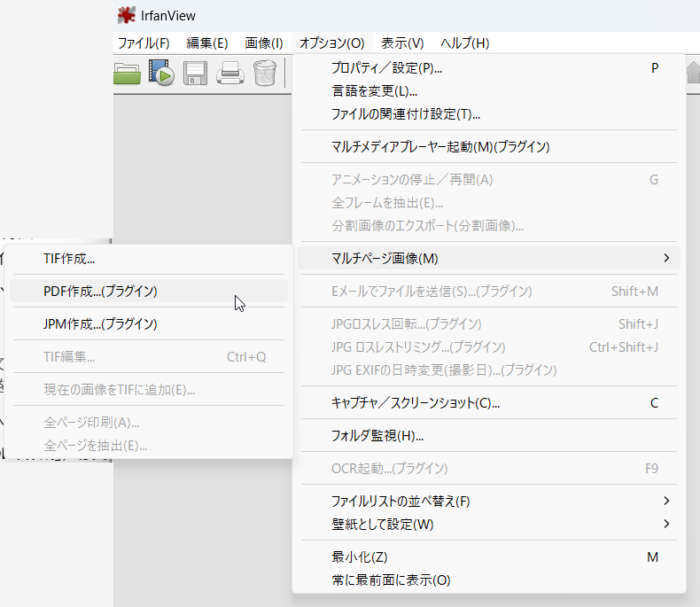This screenshot has width=700, height=607.
Task: Click disabled JPG EXIFの日時変更(撮影日)... entry
Action: pos(489,370)
